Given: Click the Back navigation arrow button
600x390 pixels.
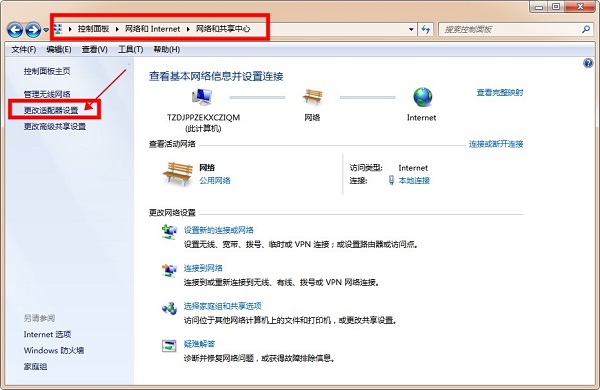Looking at the screenshot, I should coord(15,30).
